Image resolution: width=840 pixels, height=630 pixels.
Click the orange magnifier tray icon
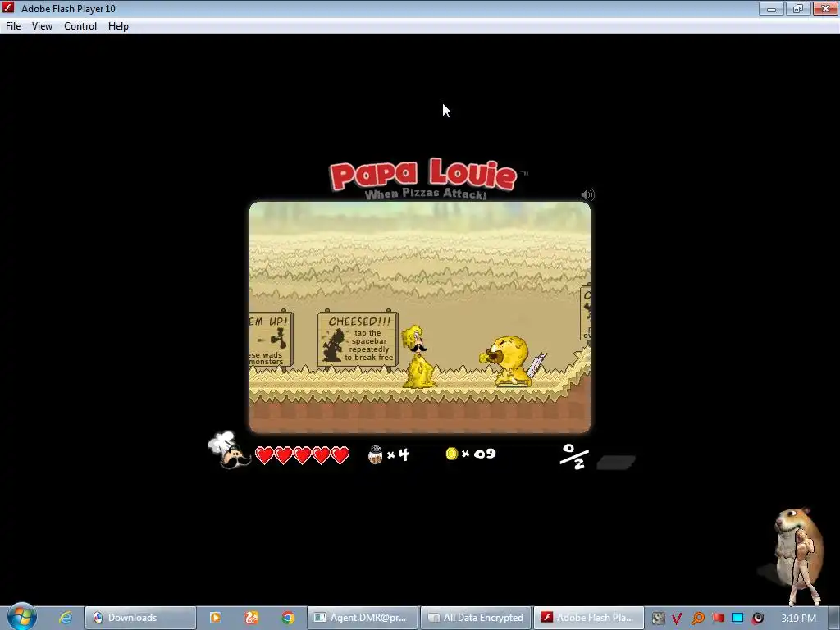click(698, 619)
